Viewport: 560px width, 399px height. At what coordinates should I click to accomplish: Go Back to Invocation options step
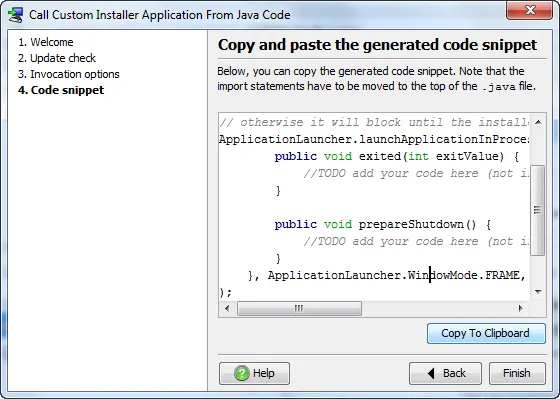tap(445, 373)
